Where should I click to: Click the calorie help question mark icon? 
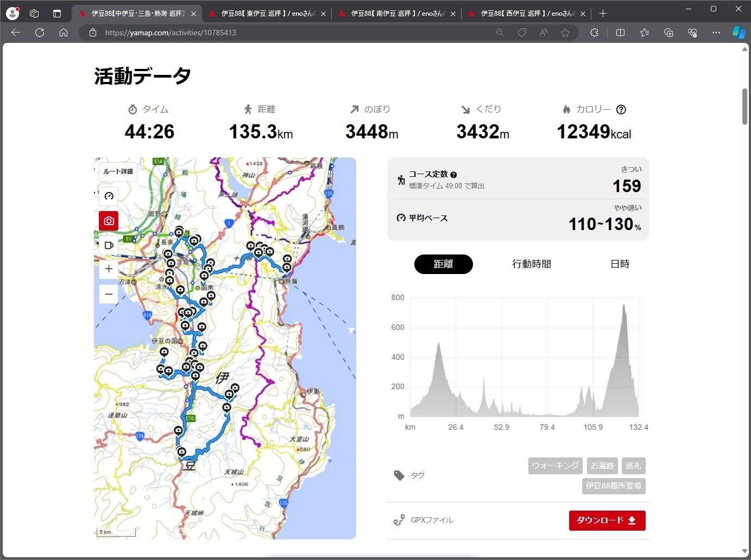click(x=621, y=110)
